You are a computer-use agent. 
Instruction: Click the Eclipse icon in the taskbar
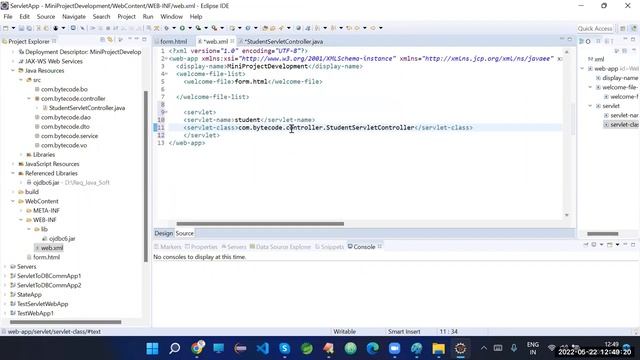point(460,348)
